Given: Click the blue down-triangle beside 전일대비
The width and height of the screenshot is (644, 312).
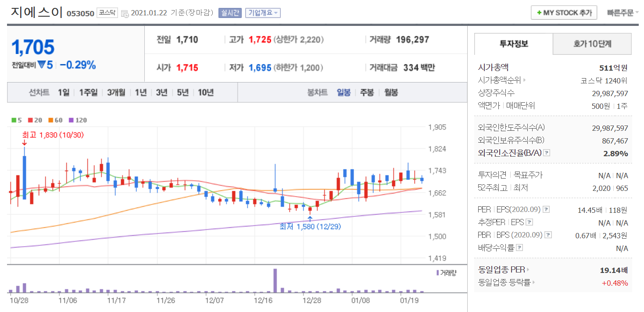Looking at the screenshot, I should (x=42, y=65).
